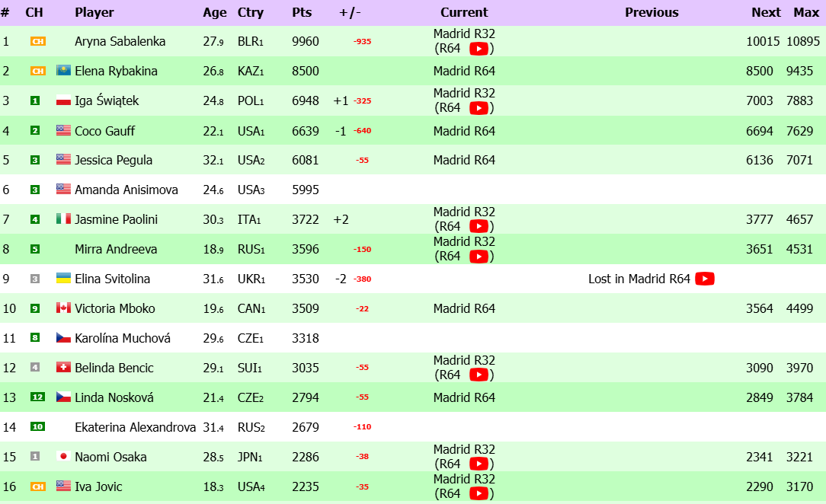Open Aryna Sabalenka's player link
The width and height of the screenshot is (826, 504).
click(120, 41)
